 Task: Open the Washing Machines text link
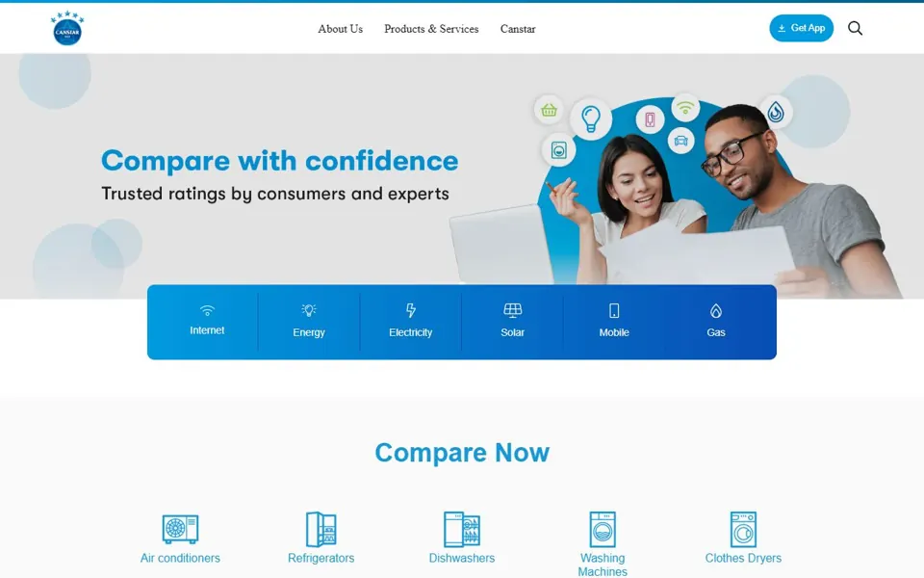[603, 565]
